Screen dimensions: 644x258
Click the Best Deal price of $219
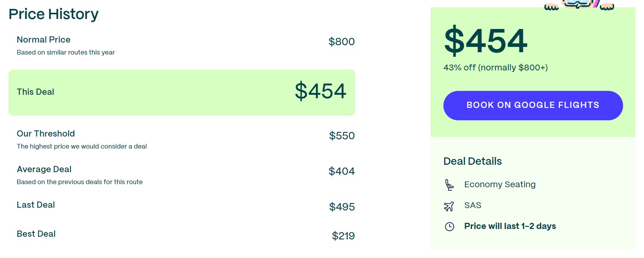tap(343, 235)
